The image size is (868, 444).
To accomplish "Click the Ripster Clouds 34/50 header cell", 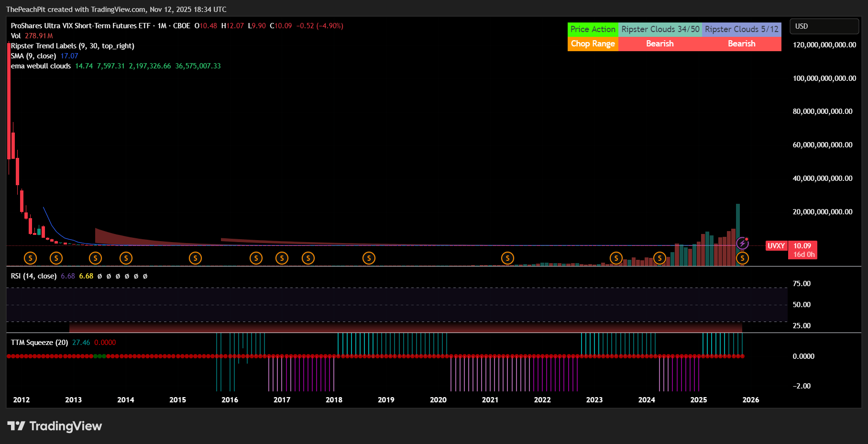I will tap(660, 29).
